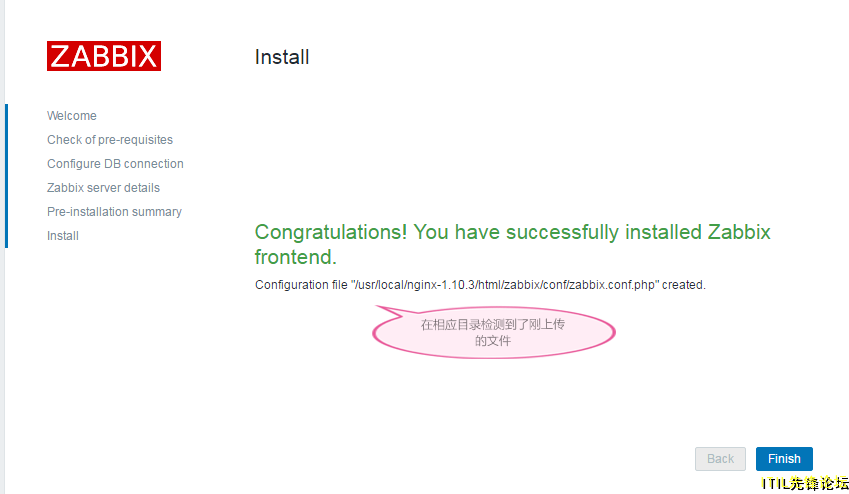Go to Configure DB connection step
849x494 pixels.
(x=115, y=164)
